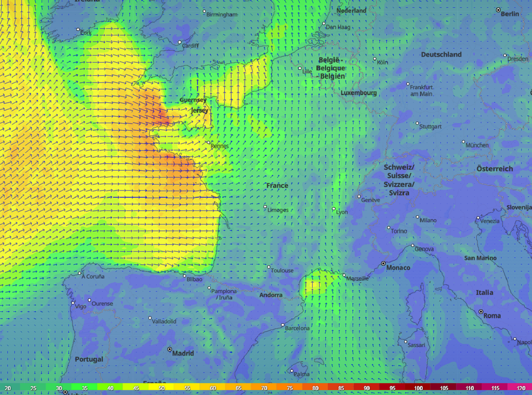Click the France country label
The width and height of the screenshot is (532, 395).
click(x=277, y=185)
